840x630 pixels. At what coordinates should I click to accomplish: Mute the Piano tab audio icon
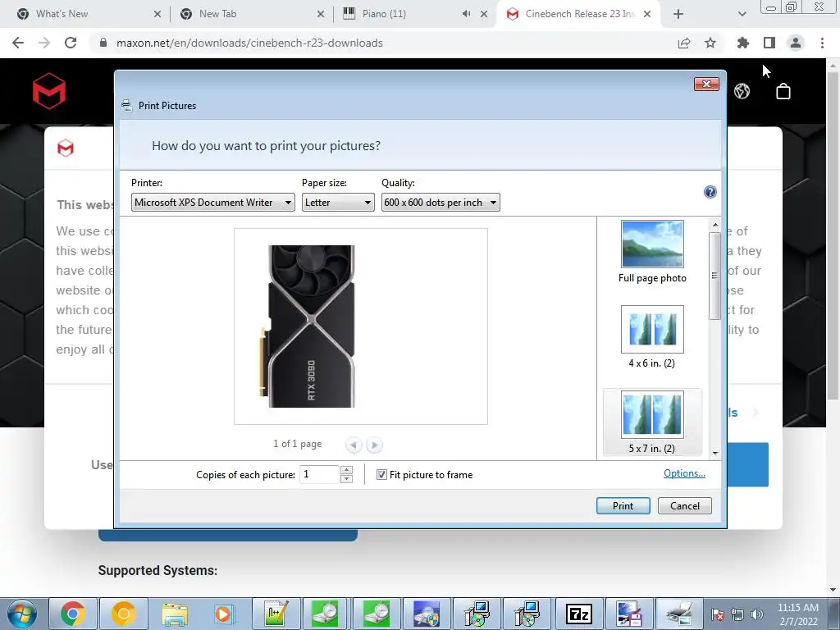tap(466, 14)
